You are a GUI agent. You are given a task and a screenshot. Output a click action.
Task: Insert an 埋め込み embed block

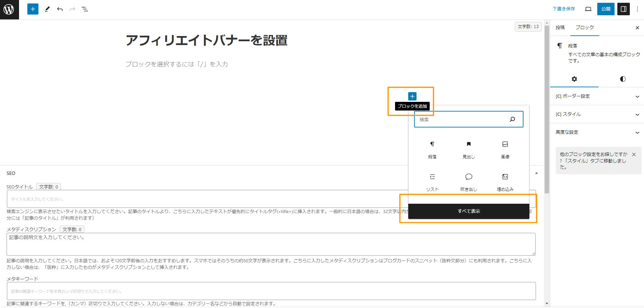pyautogui.click(x=505, y=183)
